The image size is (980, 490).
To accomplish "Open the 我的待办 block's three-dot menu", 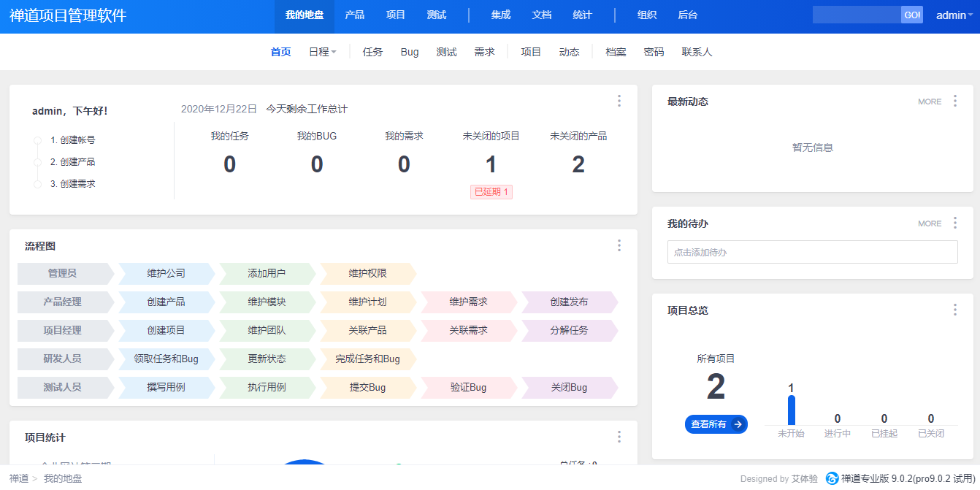I will (x=955, y=223).
